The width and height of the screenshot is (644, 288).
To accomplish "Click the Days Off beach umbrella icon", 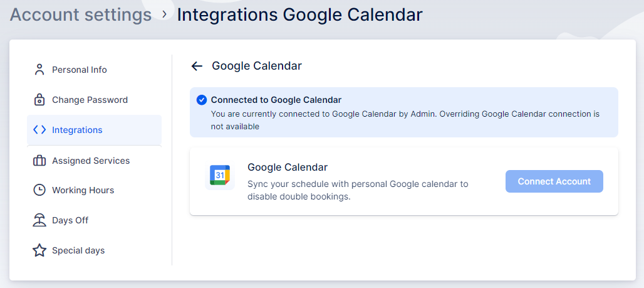I will pyautogui.click(x=39, y=220).
